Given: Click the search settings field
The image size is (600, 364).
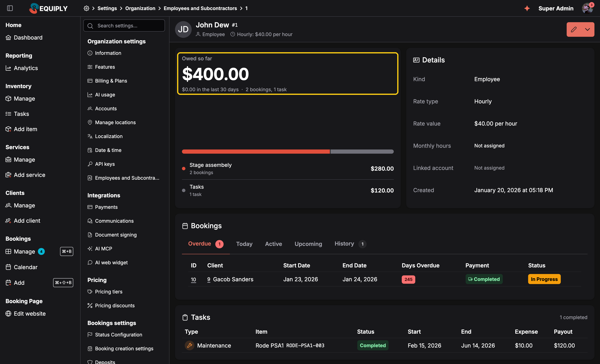Looking at the screenshot, I should coord(124,25).
